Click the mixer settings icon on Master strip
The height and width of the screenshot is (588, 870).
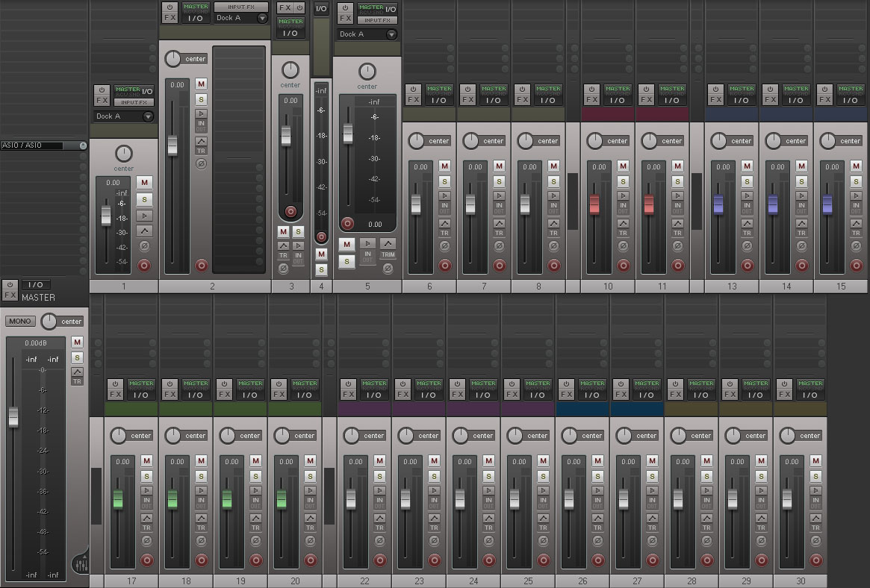[80, 564]
